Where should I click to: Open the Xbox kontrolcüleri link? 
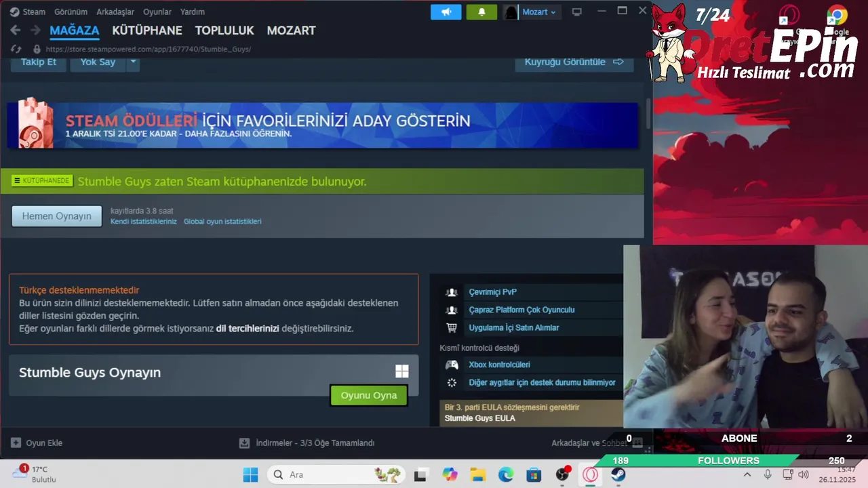[x=499, y=365]
